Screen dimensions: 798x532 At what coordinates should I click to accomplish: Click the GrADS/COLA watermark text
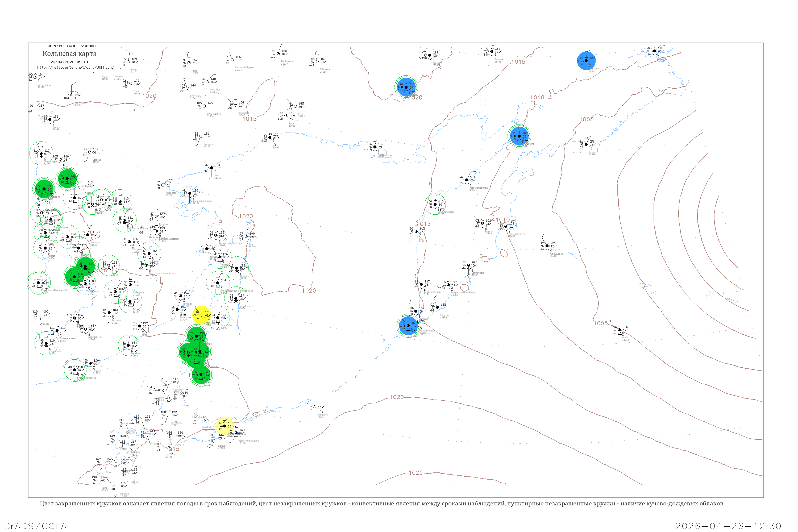click(x=35, y=526)
